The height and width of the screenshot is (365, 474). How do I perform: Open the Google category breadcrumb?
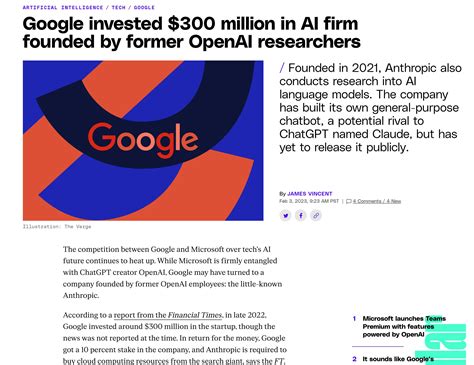click(x=144, y=7)
